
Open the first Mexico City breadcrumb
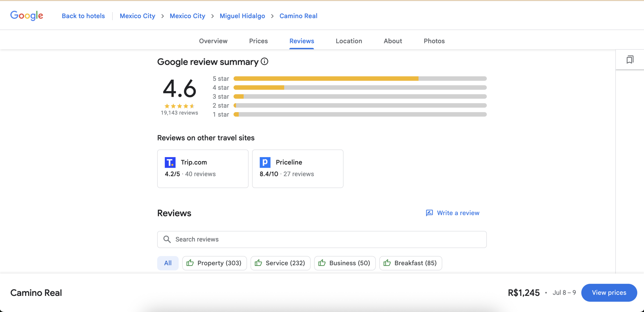click(137, 16)
